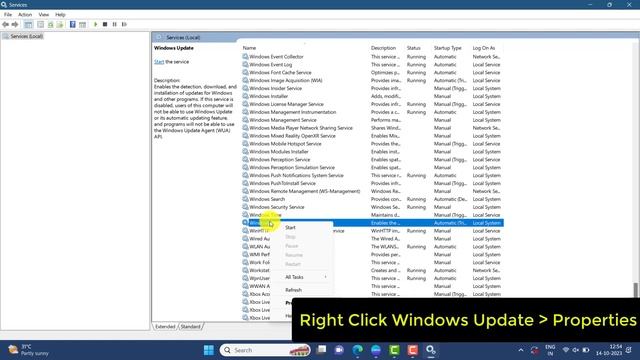
Task: Start the service with the green play icon
Action: tap(96, 24)
